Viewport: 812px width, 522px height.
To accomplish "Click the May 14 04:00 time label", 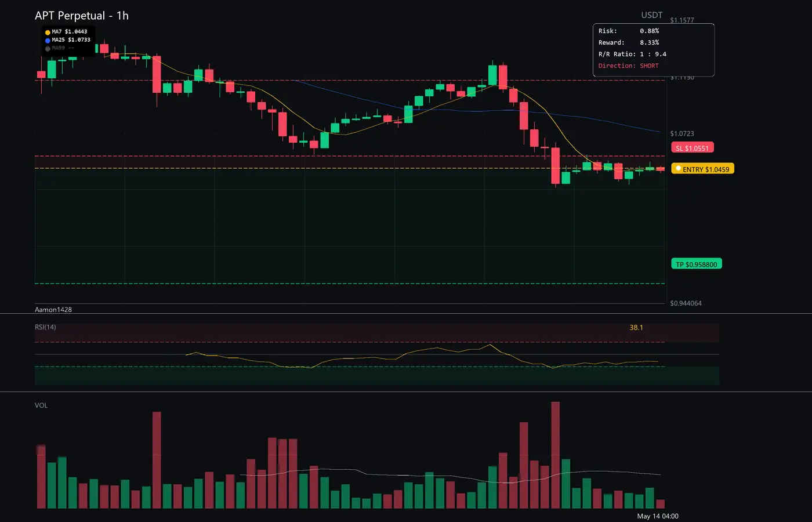I will point(658,516).
